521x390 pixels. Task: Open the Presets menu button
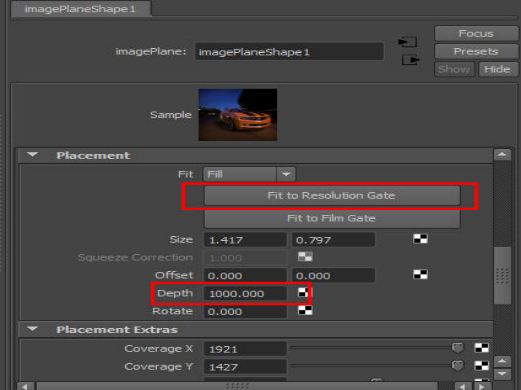pos(476,51)
